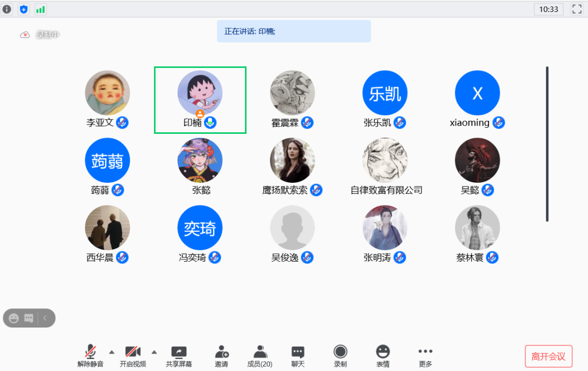Start recording with the 录制 button
The image size is (588, 371).
340,356
